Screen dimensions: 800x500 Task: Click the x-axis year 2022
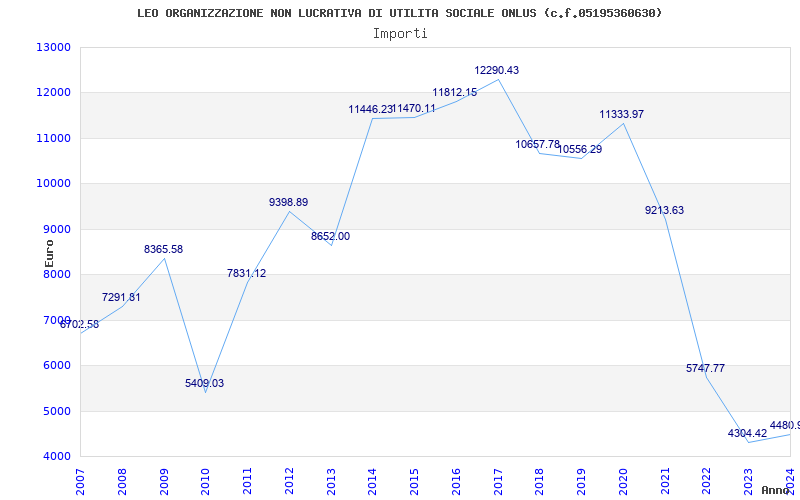(707, 481)
